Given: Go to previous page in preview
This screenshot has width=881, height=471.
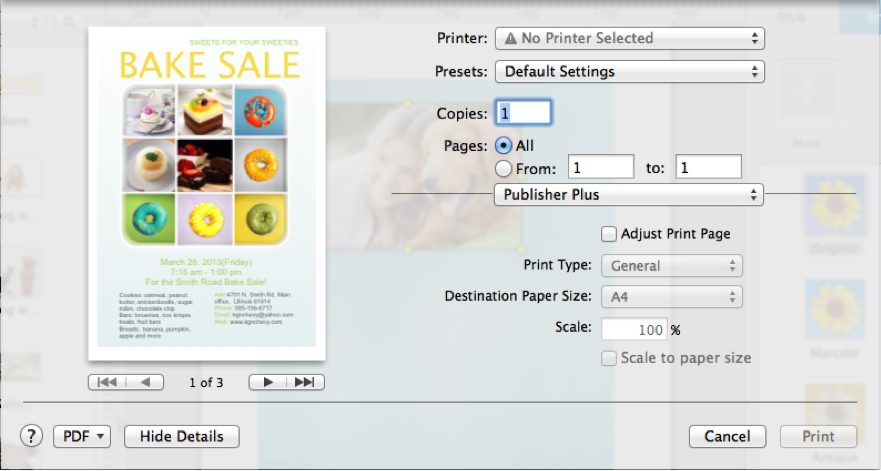Looking at the screenshot, I should 145,382.
